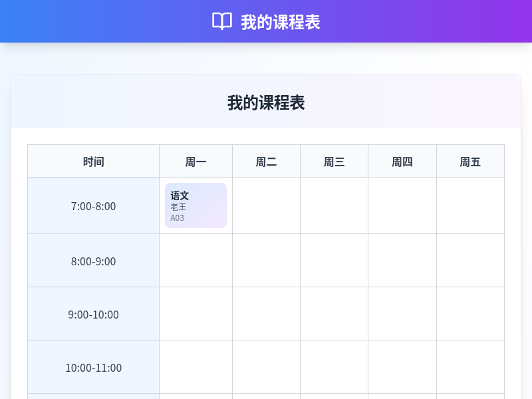This screenshot has height=399, width=532.
Task: Click the 我的课程表 title in the purple header
Action: (x=281, y=23)
